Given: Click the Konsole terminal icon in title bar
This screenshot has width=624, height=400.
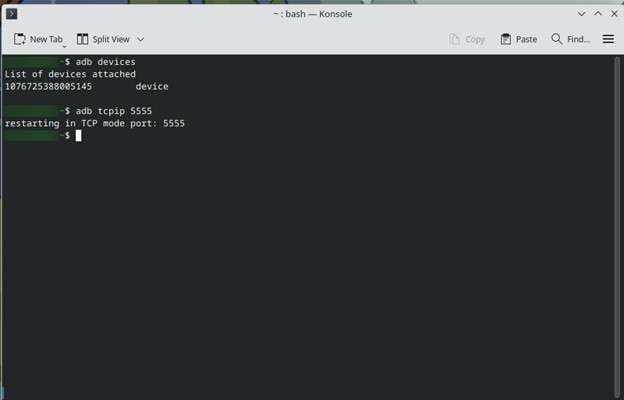Looking at the screenshot, I should (x=12, y=14).
